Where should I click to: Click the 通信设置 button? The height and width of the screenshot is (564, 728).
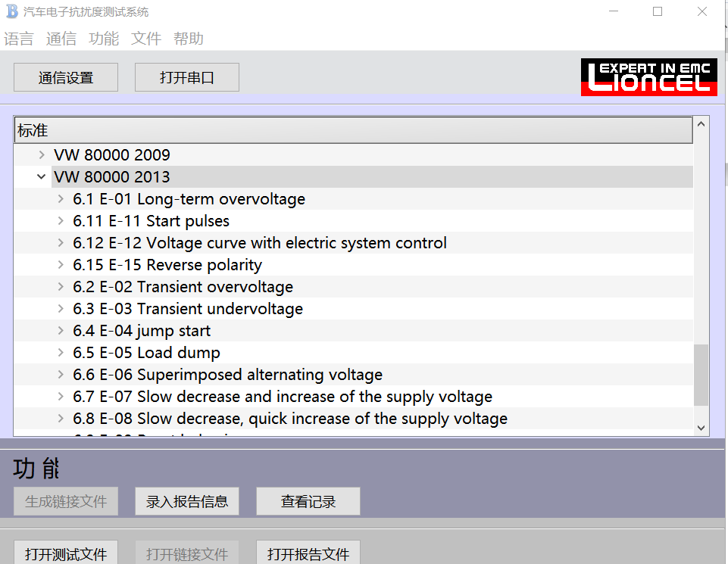[66, 77]
